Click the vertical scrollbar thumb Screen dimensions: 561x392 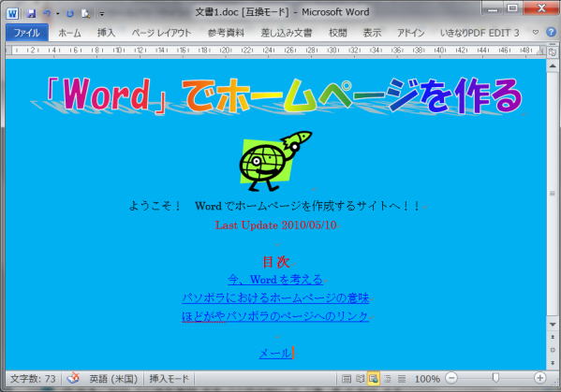click(553, 194)
